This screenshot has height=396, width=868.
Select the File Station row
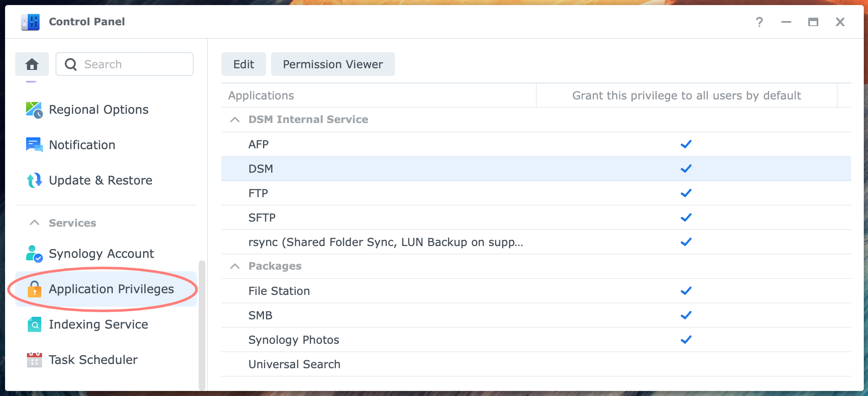point(536,291)
